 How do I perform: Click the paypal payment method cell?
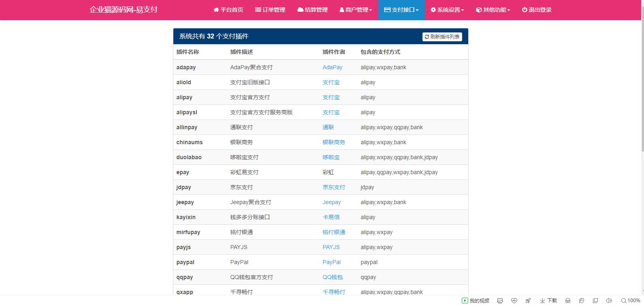tap(369, 262)
